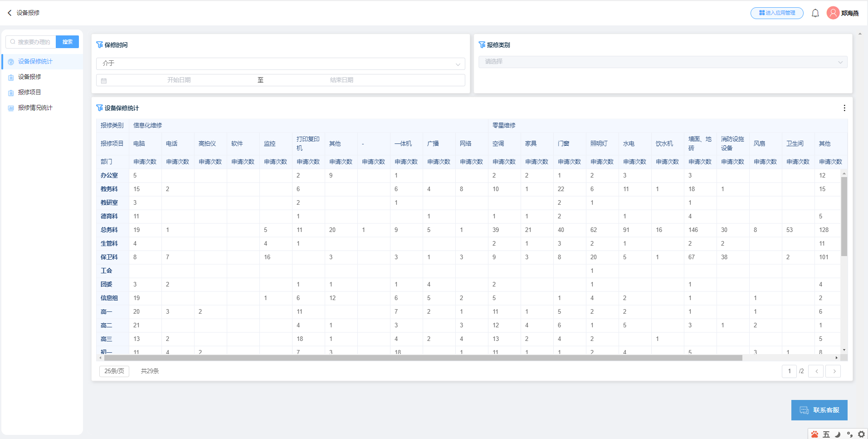
Task: Go to 报修项目 in the sidebar
Action: tap(29, 92)
